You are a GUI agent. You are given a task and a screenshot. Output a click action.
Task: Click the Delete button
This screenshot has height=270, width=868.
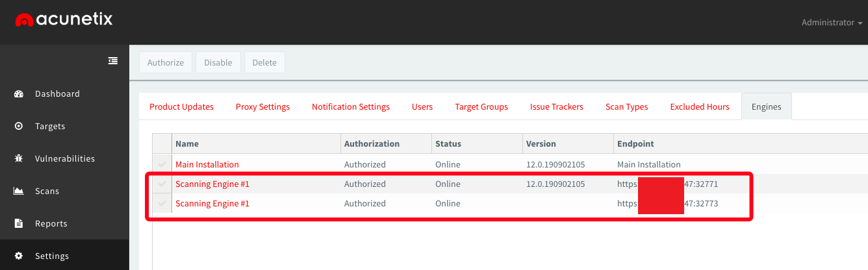click(264, 63)
